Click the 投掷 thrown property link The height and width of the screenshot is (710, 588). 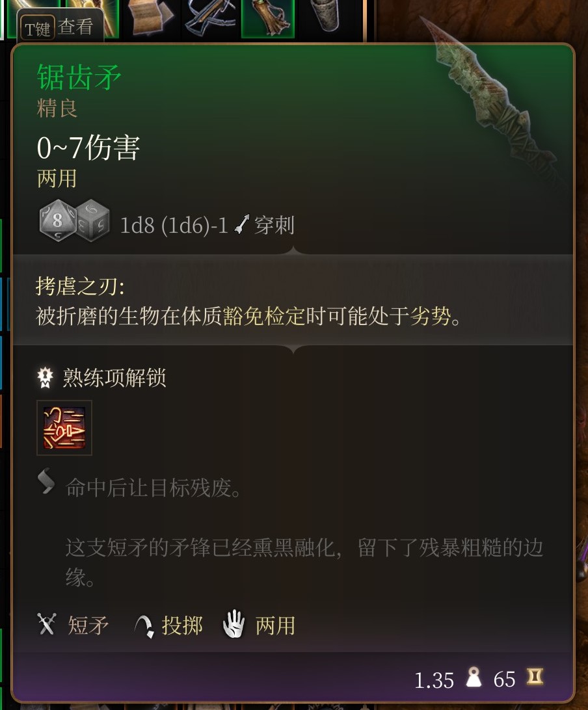[x=181, y=625]
